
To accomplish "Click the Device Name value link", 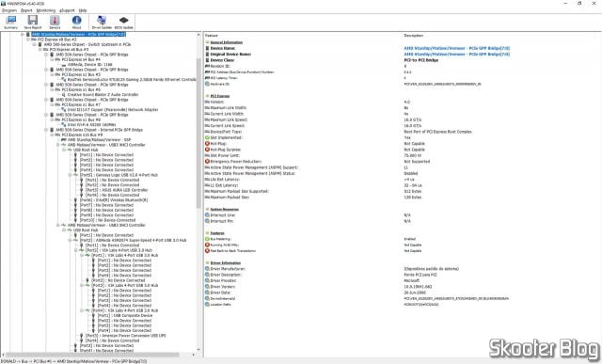I will pyautogui.click(x=457, y=48).
